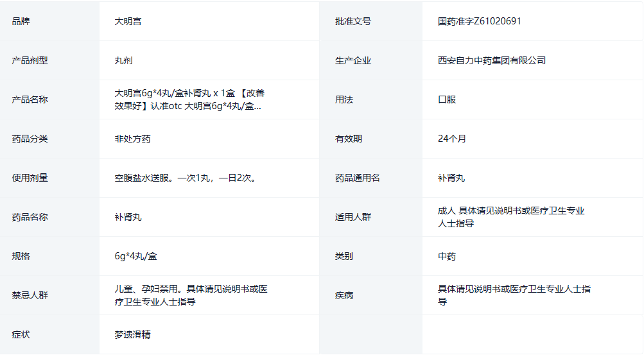Image resolution: width=644 pixels, height=362 pixels.
Task: Select product name text starting 大明宫6g*4丸/盒补肾丸
Action: click(x=189, y=99)
